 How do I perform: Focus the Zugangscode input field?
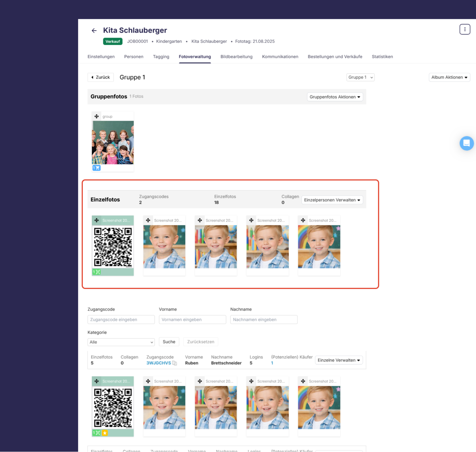pyautogui.click(x=121, y=320)
